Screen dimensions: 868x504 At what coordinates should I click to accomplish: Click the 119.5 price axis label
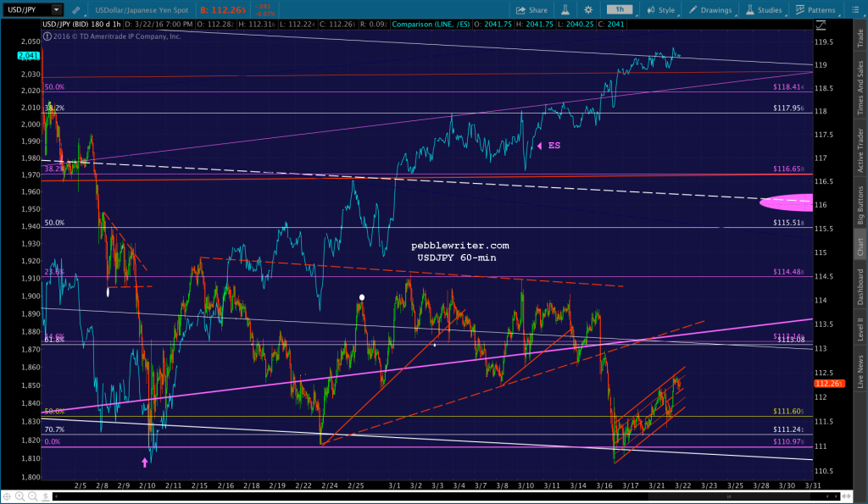(x=824, y=42)
